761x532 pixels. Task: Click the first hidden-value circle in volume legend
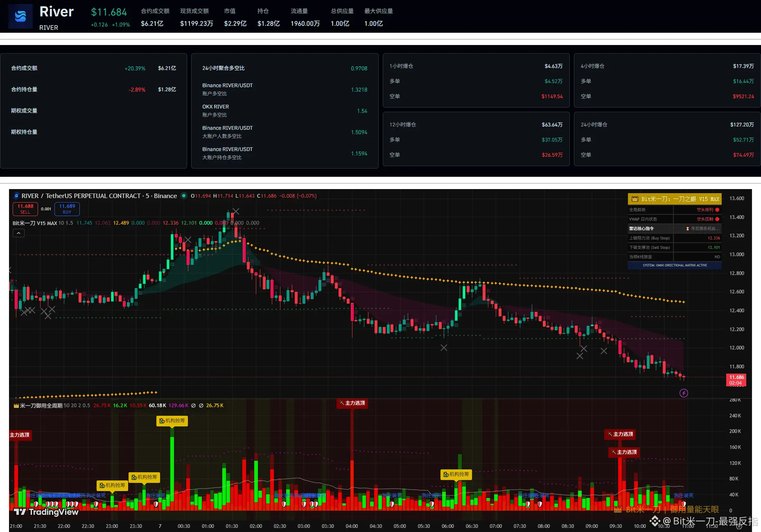coord(193,406)
